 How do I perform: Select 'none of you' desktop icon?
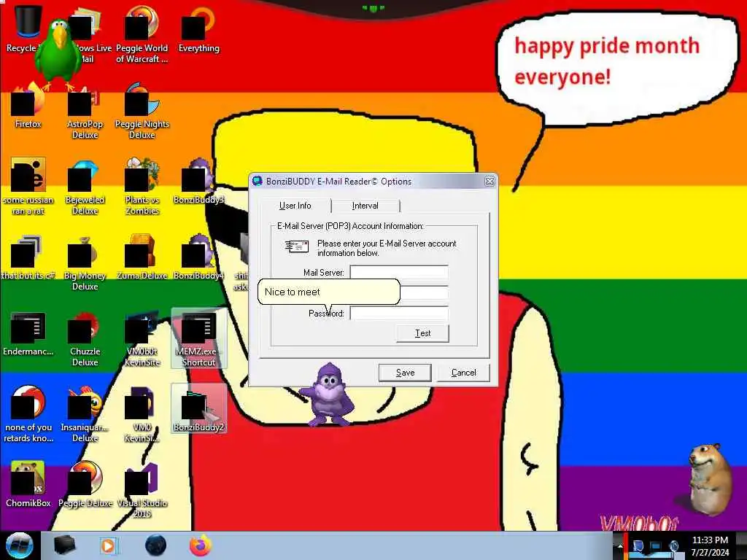pos(28,414)
